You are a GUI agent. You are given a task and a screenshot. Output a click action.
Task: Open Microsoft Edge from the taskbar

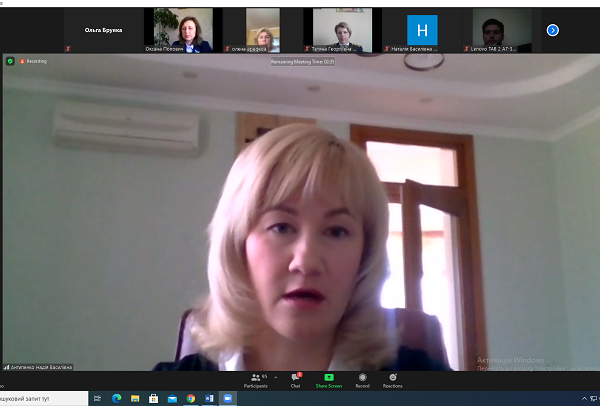point(116,398)
